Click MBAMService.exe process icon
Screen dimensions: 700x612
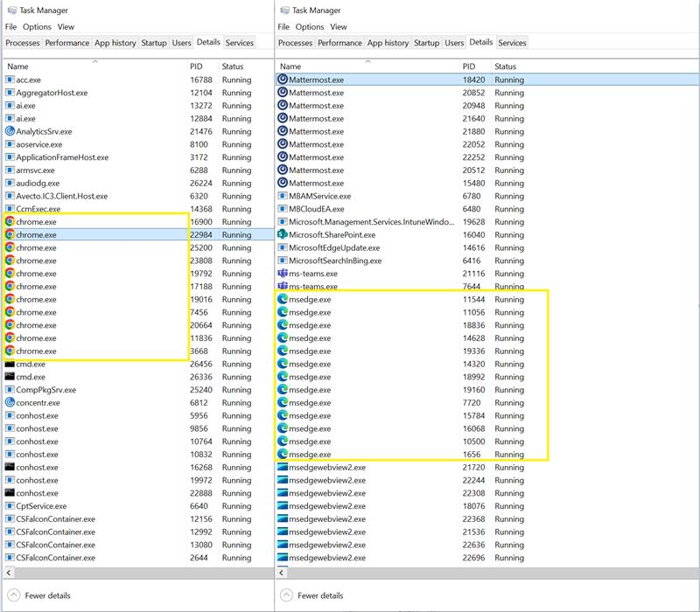click(x=283, y=196)
